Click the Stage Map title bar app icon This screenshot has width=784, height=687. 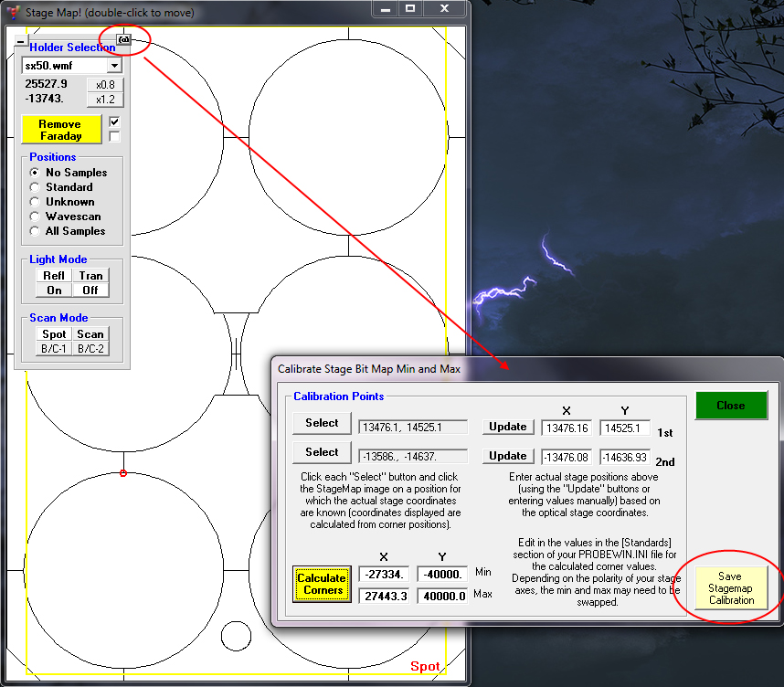point(12,13)
